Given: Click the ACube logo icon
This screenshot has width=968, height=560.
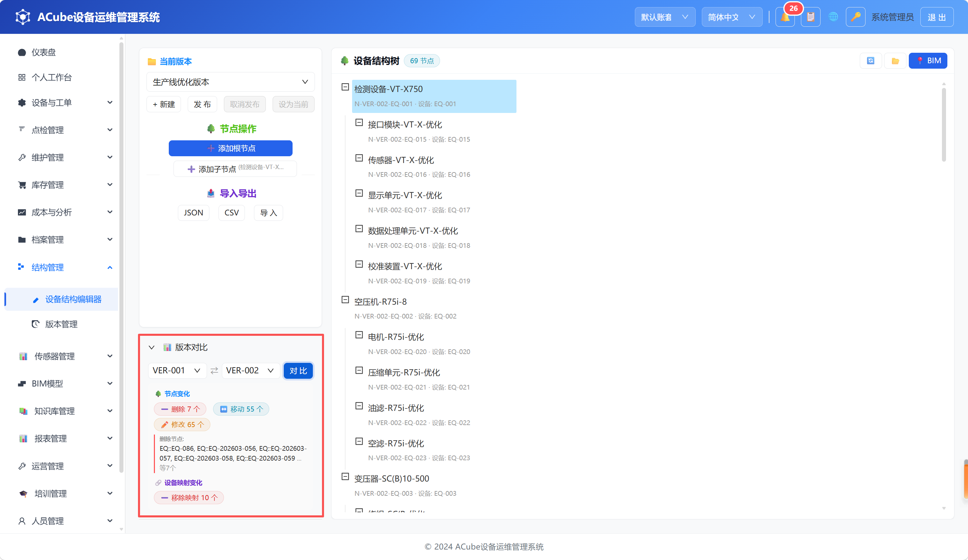Looking at the screenshot, I should 23,17.
